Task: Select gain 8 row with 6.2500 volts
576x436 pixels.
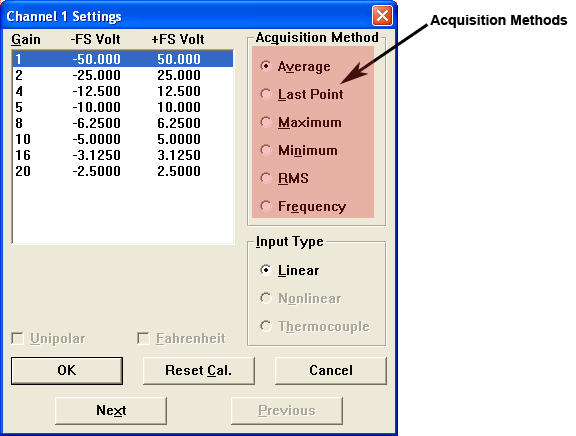Action: pyautogui.click(x=123, y=123)
